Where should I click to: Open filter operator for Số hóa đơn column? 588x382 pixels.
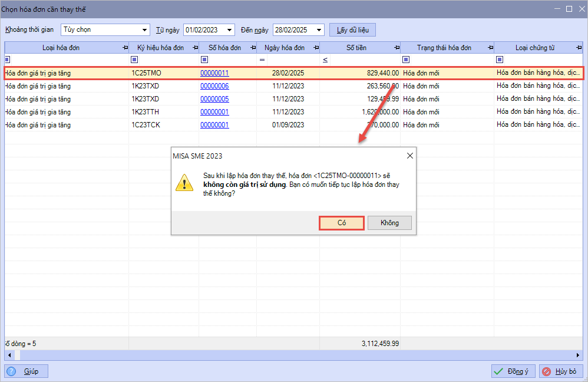[x=204, y=59]
